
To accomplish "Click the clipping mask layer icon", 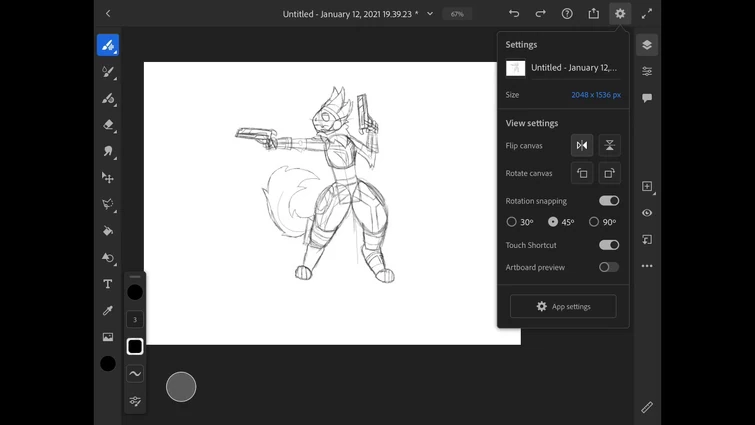I will (647, 239).
